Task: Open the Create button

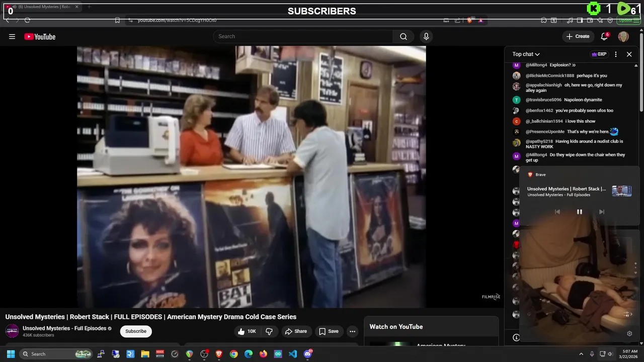Action: (578, 36)
